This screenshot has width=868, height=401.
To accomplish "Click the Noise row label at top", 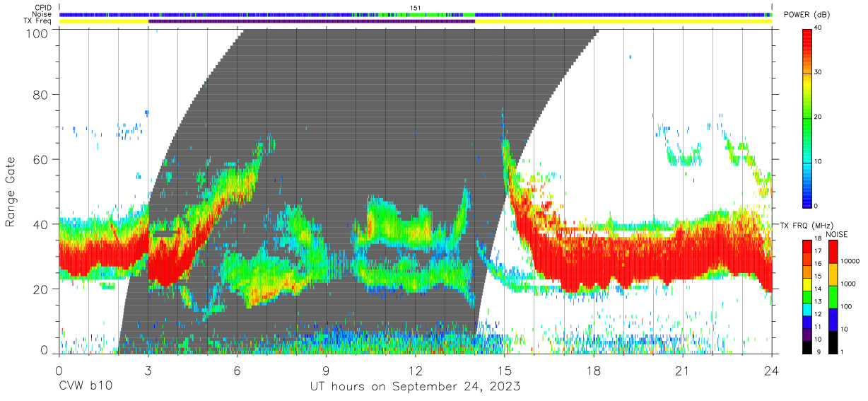I will pos(41,14).
